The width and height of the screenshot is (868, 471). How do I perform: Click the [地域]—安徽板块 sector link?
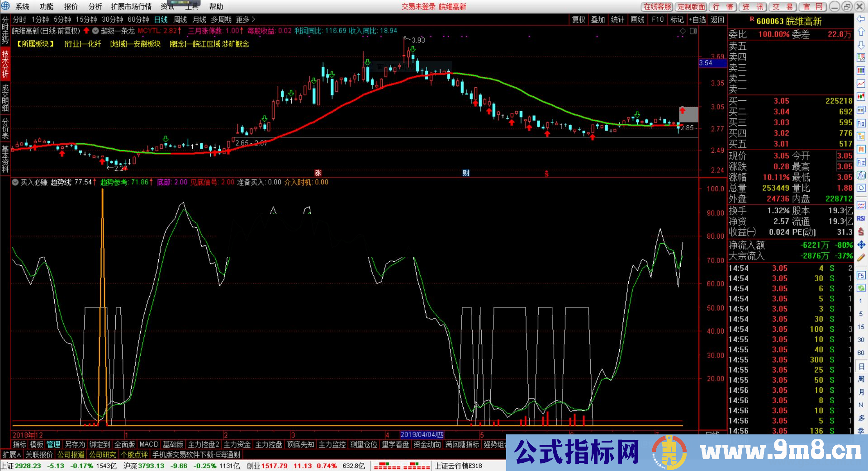pyautogui.click(x=136, y=44)
